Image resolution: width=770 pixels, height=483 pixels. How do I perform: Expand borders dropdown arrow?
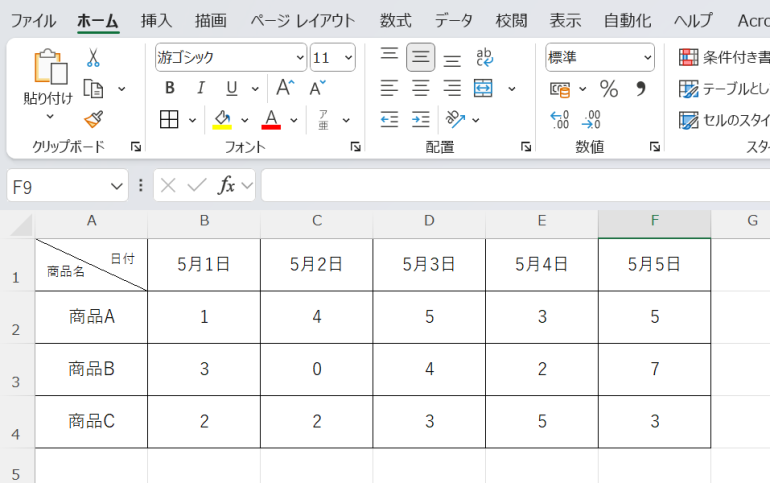click(192, 120)
